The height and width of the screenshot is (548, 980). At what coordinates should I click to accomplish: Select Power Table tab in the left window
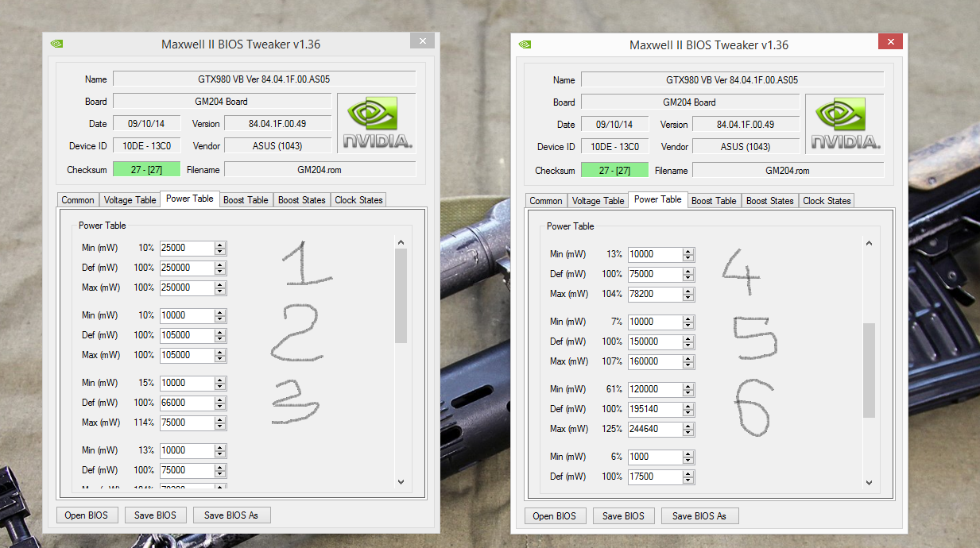[190, 199]
